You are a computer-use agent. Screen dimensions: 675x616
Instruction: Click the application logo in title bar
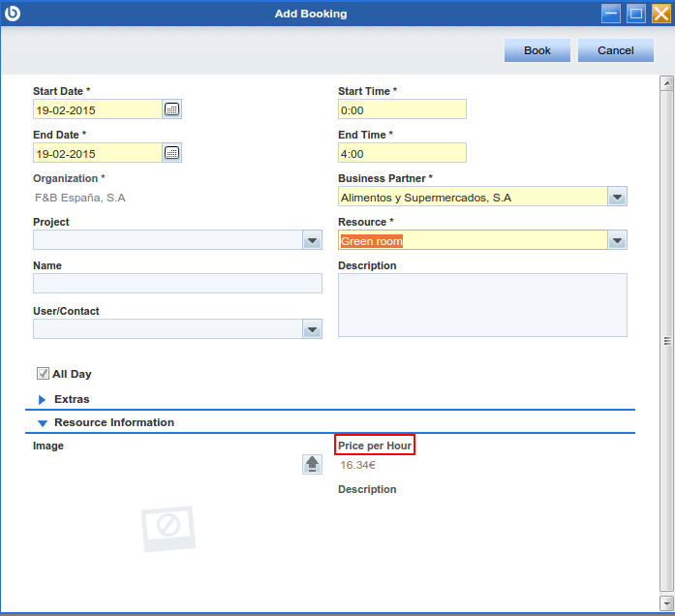tap(14, 14)
